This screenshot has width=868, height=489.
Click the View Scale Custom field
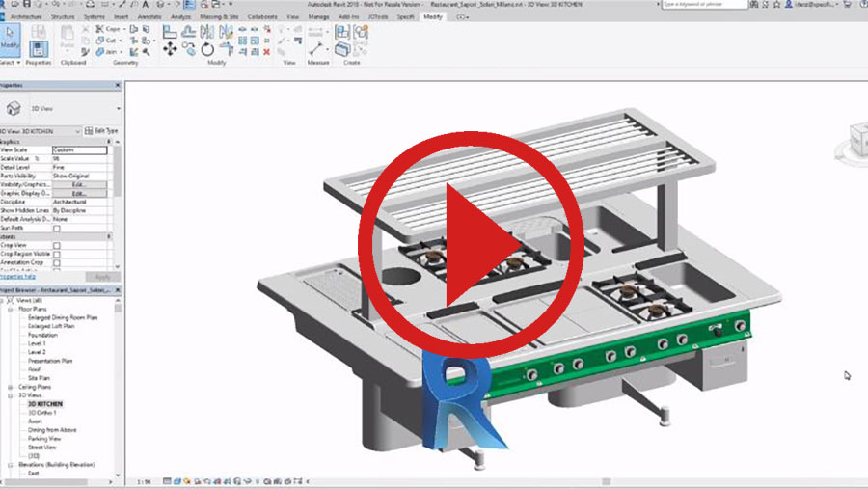tap(79, 150)
